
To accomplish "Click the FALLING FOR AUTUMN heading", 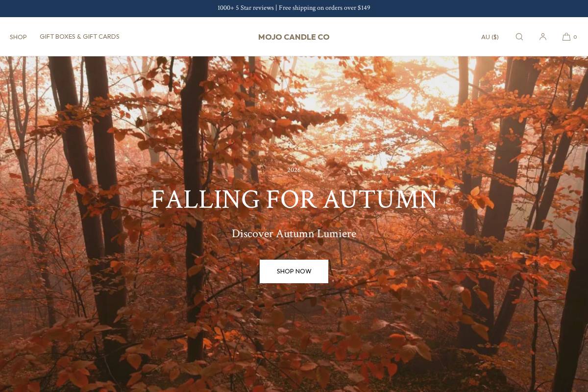I will click(294, 199).
